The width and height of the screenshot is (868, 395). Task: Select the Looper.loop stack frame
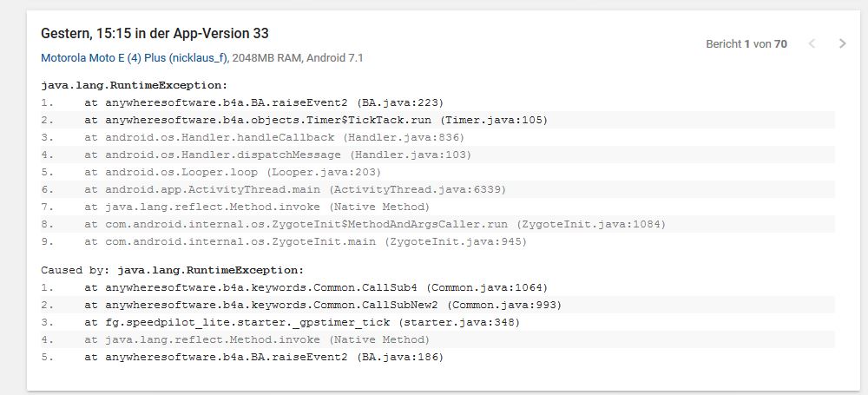click(233, 172)
